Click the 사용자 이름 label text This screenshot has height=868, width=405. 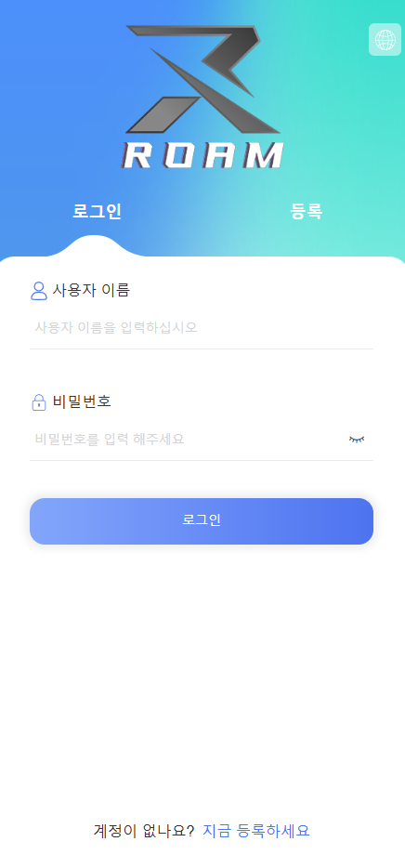(x=91, y=291)
